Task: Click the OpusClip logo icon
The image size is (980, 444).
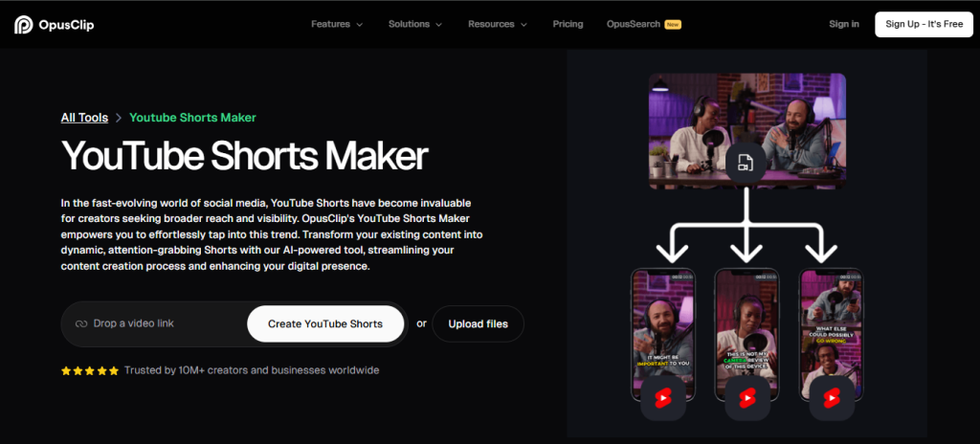Action: [24, 24]
